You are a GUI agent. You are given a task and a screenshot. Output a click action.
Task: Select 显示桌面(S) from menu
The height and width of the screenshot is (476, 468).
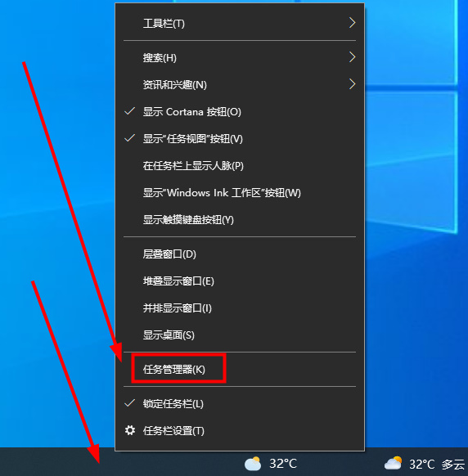point(239,335)
